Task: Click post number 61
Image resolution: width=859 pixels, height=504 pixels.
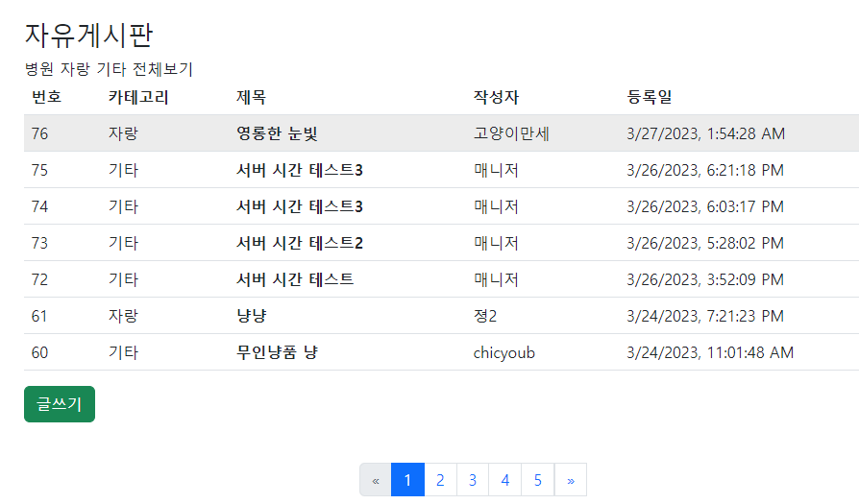Action: click(39, 316)
